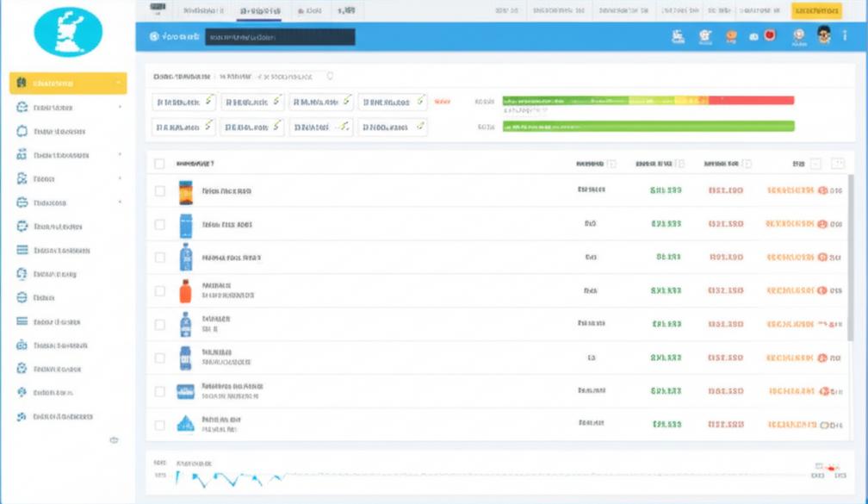Viewport: 868px width, 504px height.
Task: Click the sidebar collapse icon below the menu list
Action: [114, 440]
